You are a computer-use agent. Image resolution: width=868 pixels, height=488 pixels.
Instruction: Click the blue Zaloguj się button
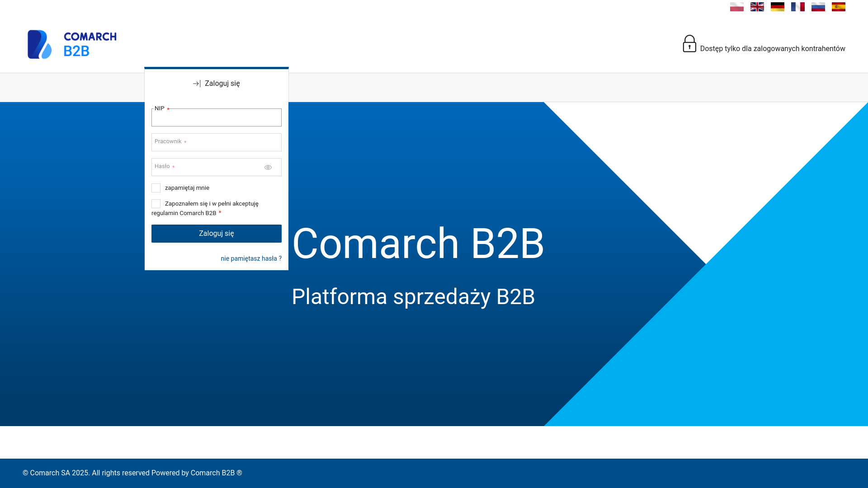[x=217, y=234]
